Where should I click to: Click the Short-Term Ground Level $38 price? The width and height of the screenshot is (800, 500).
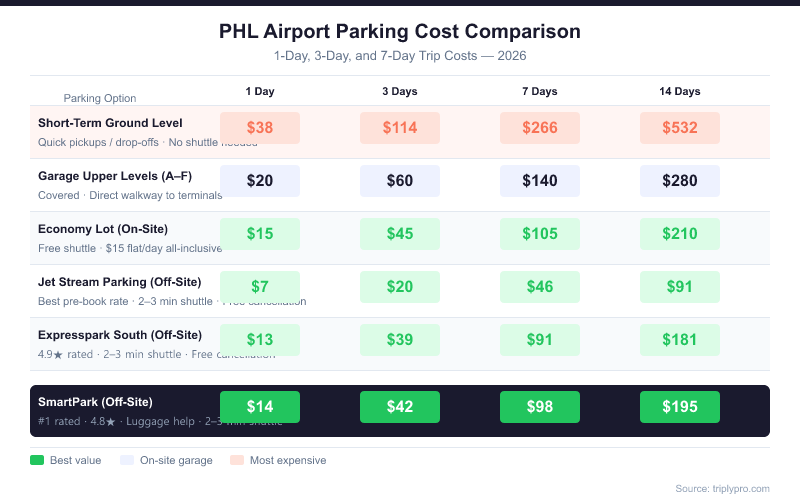(x=260, y=128)
